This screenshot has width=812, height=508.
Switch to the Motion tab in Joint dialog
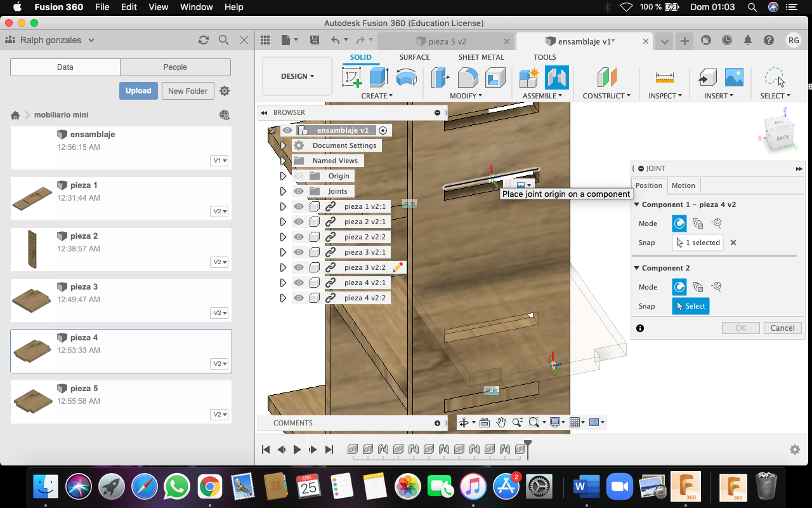[683, 185]
